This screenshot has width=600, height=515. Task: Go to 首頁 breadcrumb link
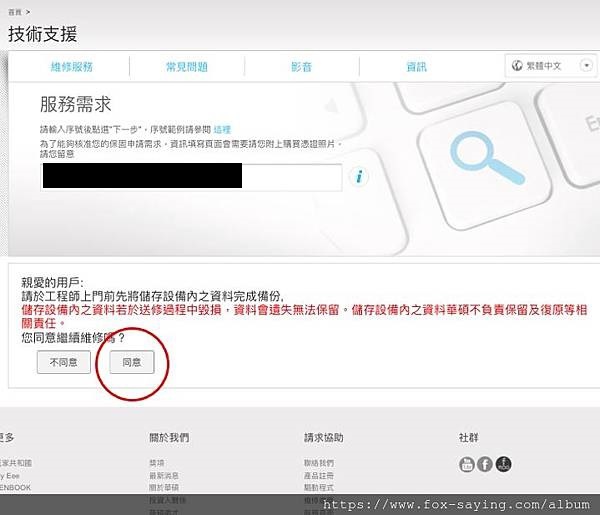pos(15,12)
